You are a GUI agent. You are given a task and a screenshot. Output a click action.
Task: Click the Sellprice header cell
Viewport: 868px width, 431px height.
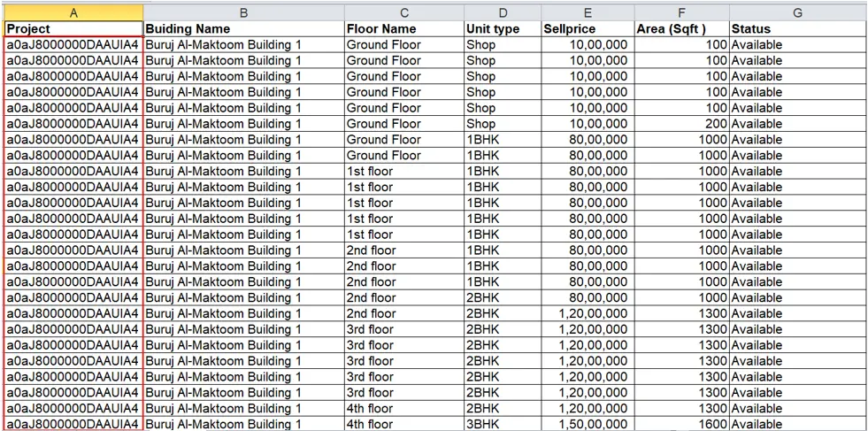point(588,29)
